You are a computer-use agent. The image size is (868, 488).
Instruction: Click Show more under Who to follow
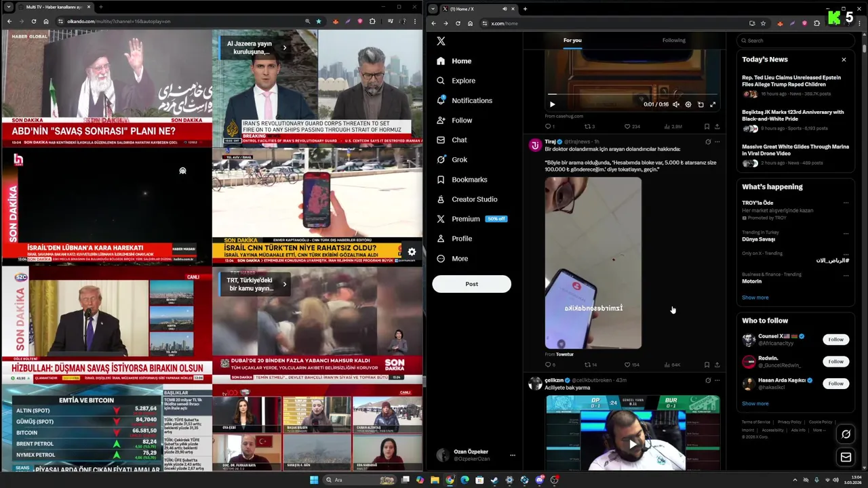[755, 403]
